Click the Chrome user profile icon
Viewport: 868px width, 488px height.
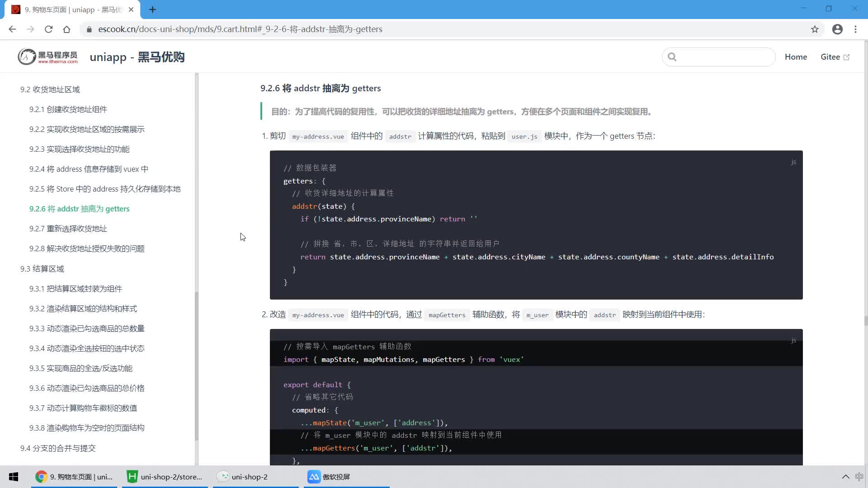pos(838,28)
